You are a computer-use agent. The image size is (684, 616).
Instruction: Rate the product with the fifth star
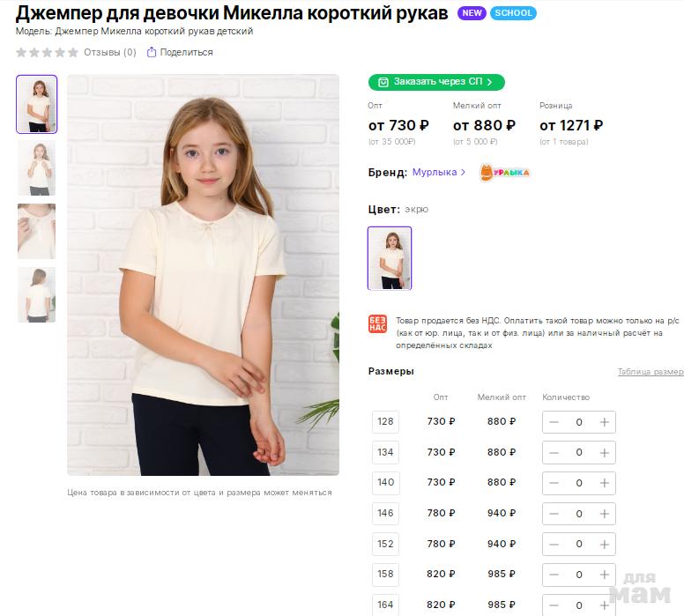pos(73,52)
